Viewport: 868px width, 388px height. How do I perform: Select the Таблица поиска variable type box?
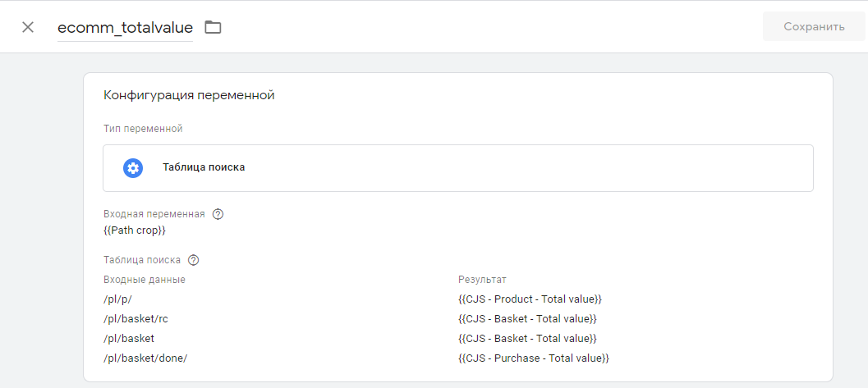pyautogui.click(x=457, y=168)
